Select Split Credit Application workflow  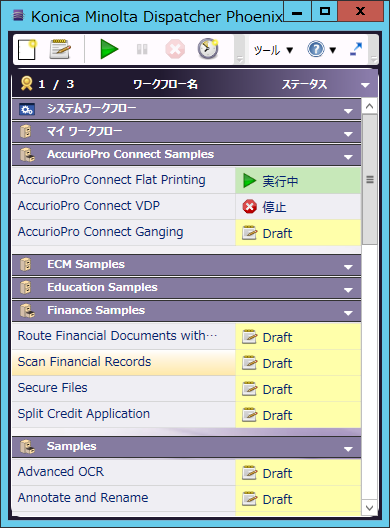pyautogui.click(x=124, y=414)
